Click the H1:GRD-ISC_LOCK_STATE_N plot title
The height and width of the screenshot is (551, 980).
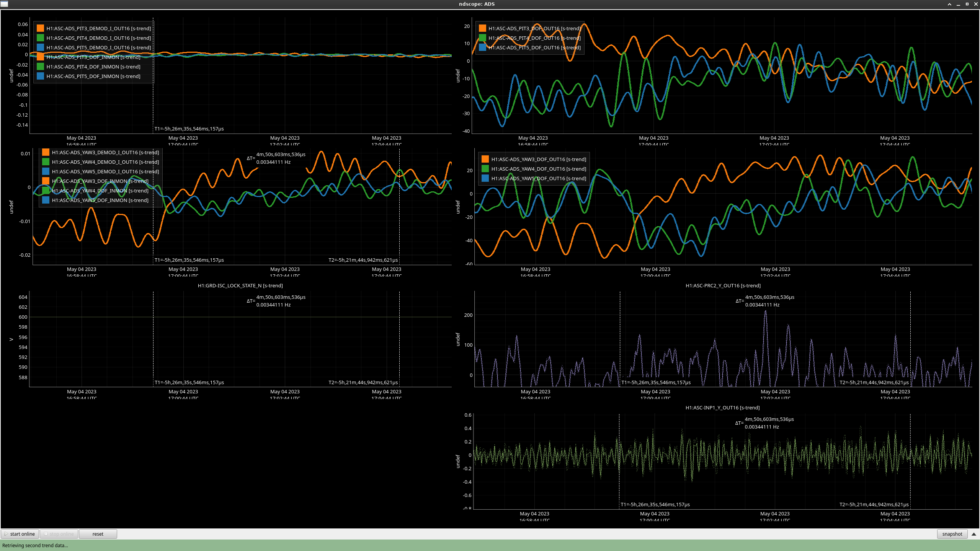(240, 285)
